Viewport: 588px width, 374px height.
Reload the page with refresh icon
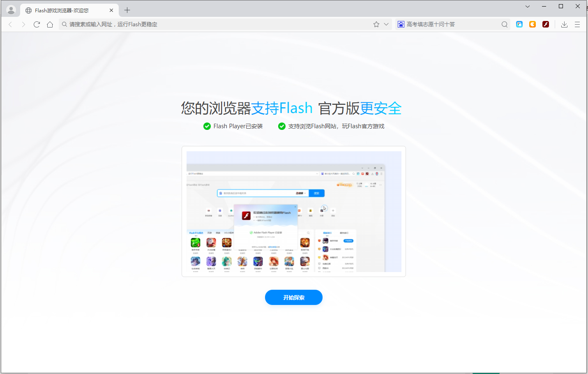(x=37, y=24)
